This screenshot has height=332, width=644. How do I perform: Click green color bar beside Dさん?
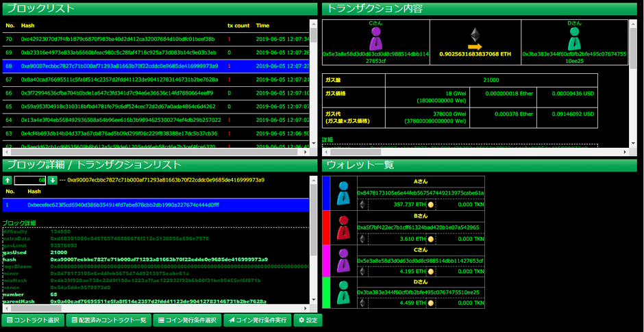pos(326,292)
